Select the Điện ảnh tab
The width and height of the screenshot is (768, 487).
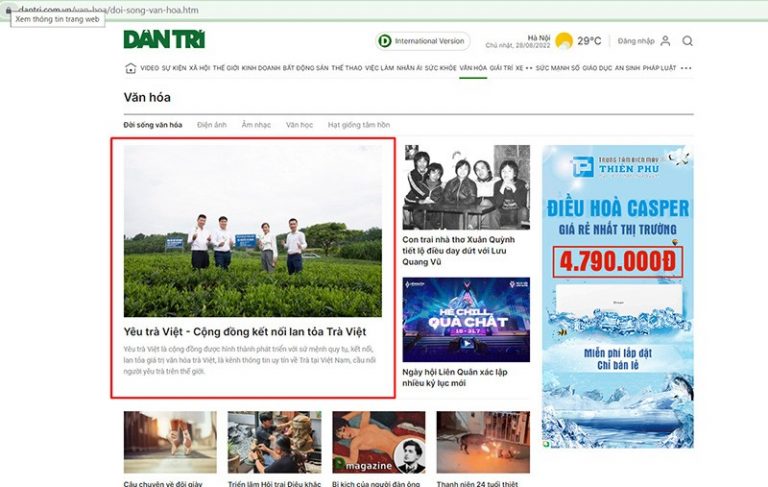212,125
